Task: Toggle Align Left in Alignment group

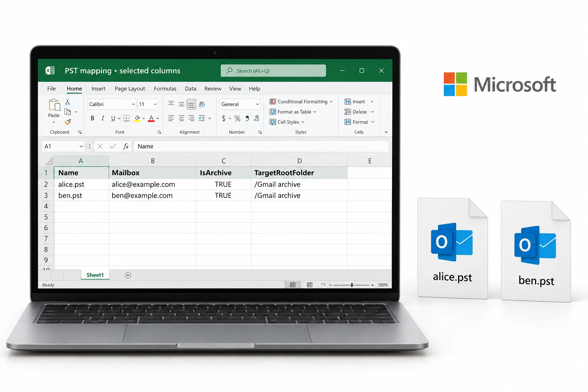Action: pos(171,118)
